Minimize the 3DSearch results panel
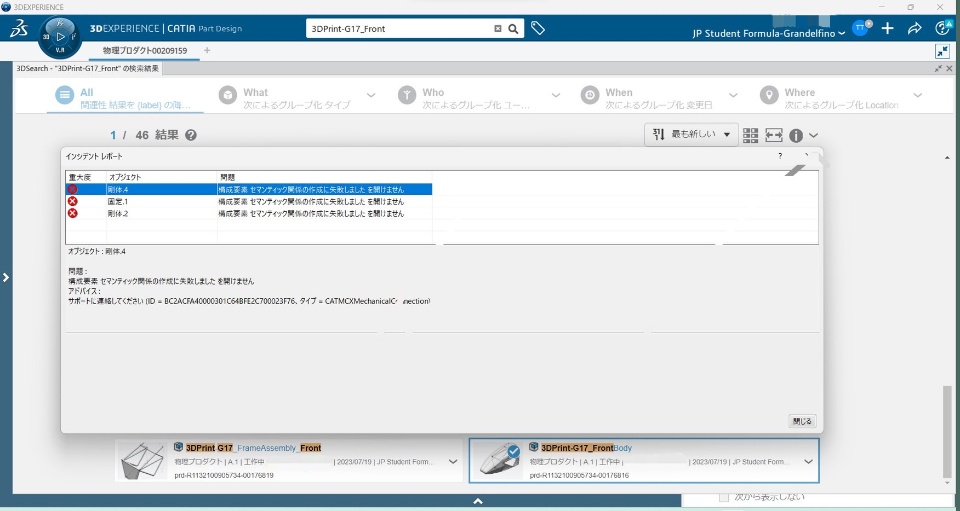This screenshot has width=960, height=511. click(x=939, y=69)
